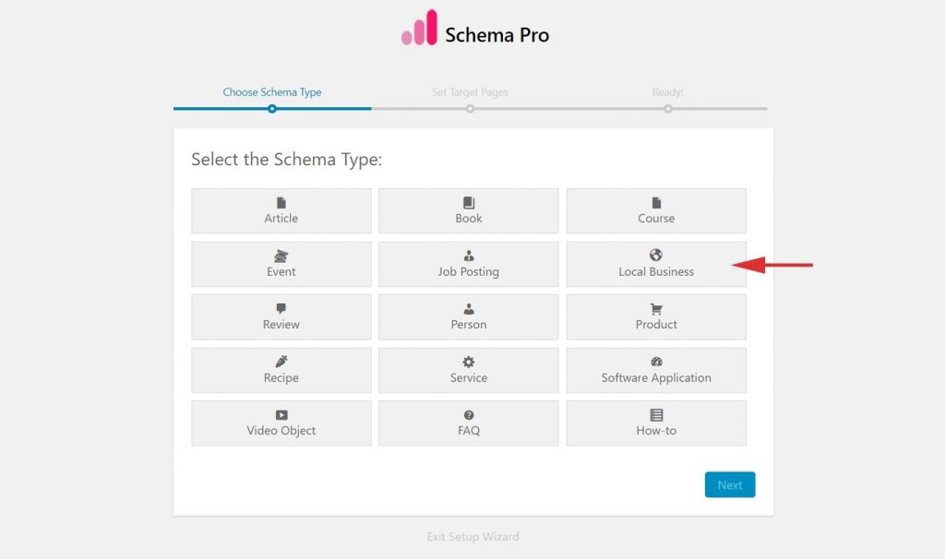The height and width of the screenshot is (560, 945).
Task: Click the Local Business globe icon
Action: pyautogui.click(x=656, y=256)
